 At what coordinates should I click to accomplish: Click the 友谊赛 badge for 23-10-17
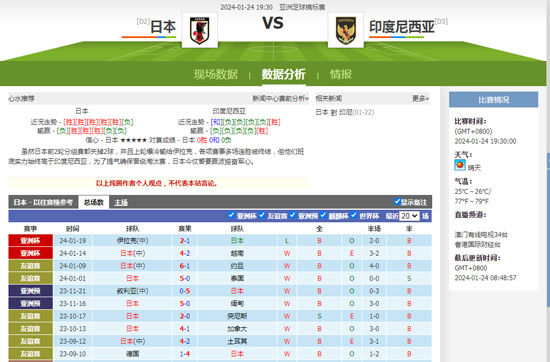(x=31, y=316)
